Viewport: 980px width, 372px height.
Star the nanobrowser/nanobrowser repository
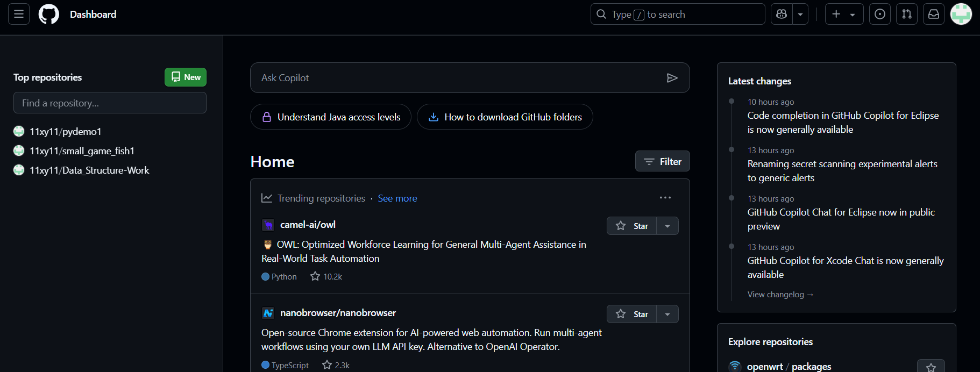click(x=632, y=314)
